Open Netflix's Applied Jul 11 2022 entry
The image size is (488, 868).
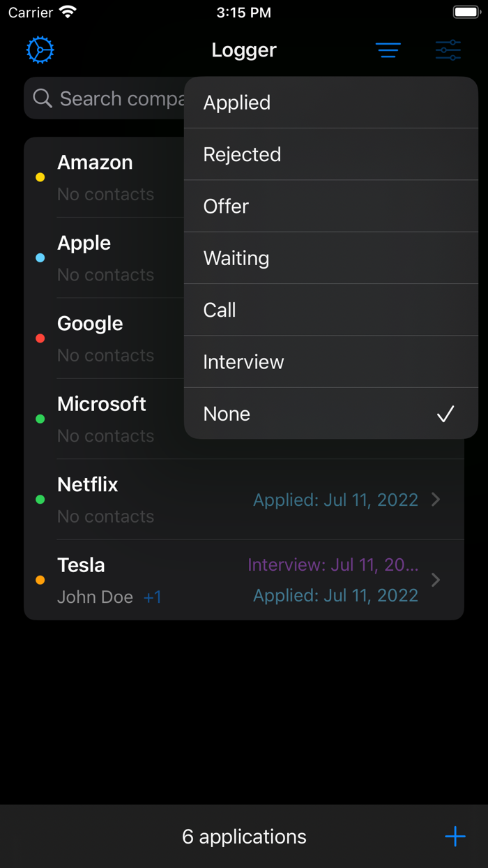pyautogui.click(x=336, y=500)
